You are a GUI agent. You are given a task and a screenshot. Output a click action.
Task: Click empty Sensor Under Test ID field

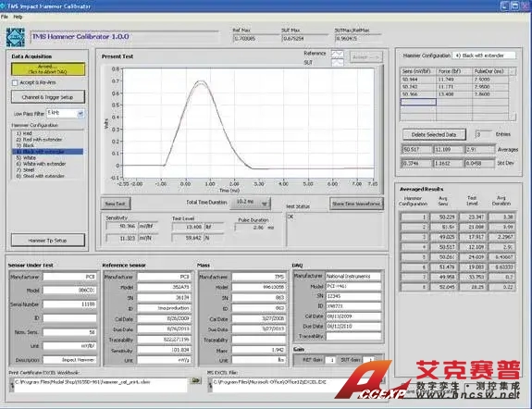pyautogui.click(x=70, y=318)
